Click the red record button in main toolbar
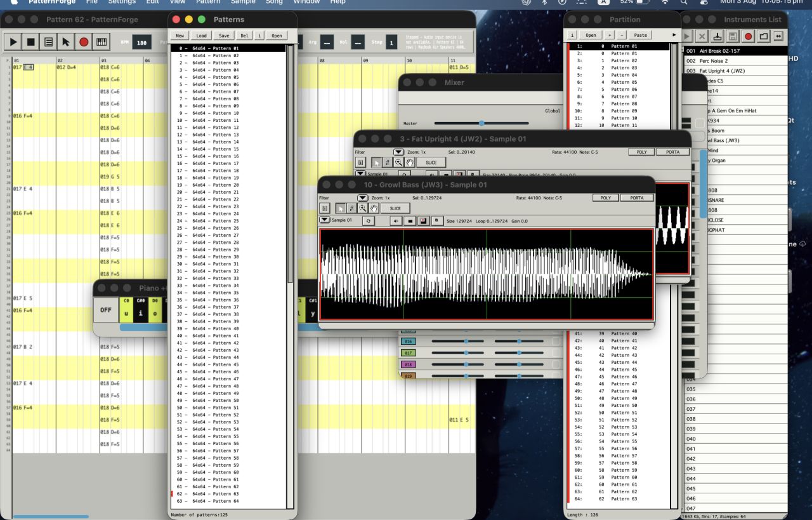The height and width of the screenshot is (520, 812). [x=84, y=42]
